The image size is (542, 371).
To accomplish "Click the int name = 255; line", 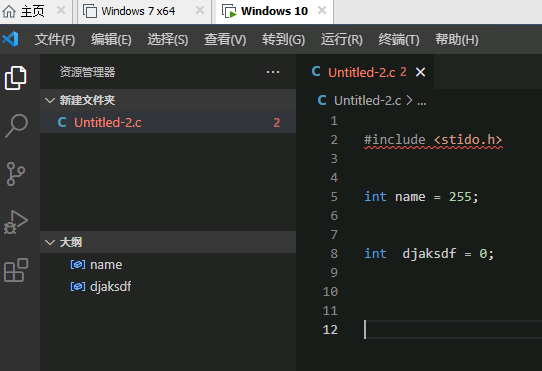I will point(421,197).
